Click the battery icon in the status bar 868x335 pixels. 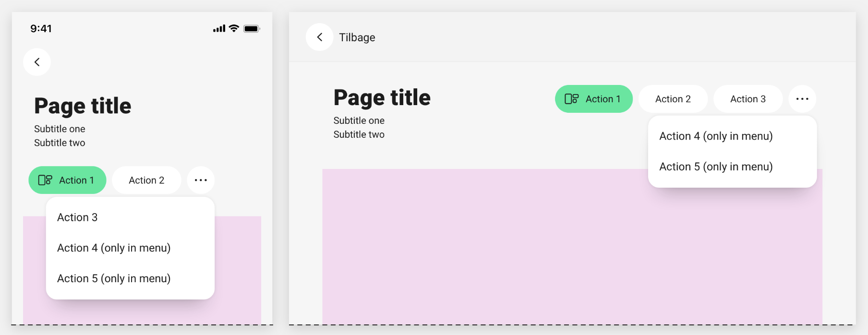coord(252,28)
